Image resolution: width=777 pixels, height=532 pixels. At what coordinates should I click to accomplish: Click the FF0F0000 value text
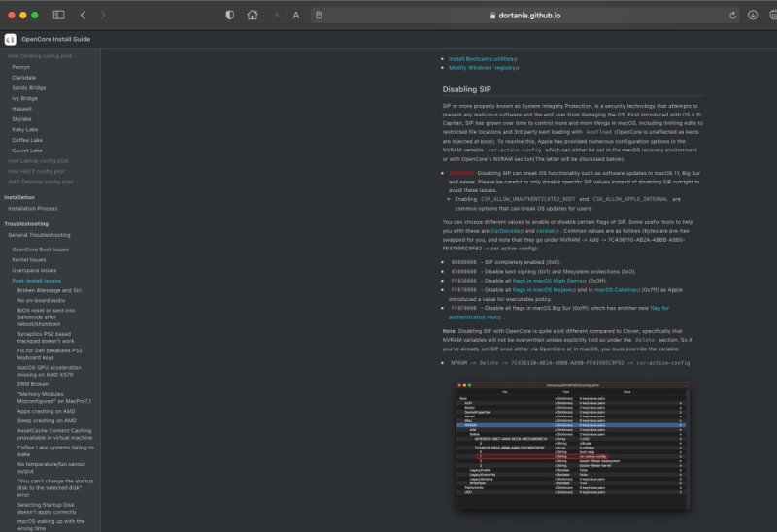click(x=463, y=308)
